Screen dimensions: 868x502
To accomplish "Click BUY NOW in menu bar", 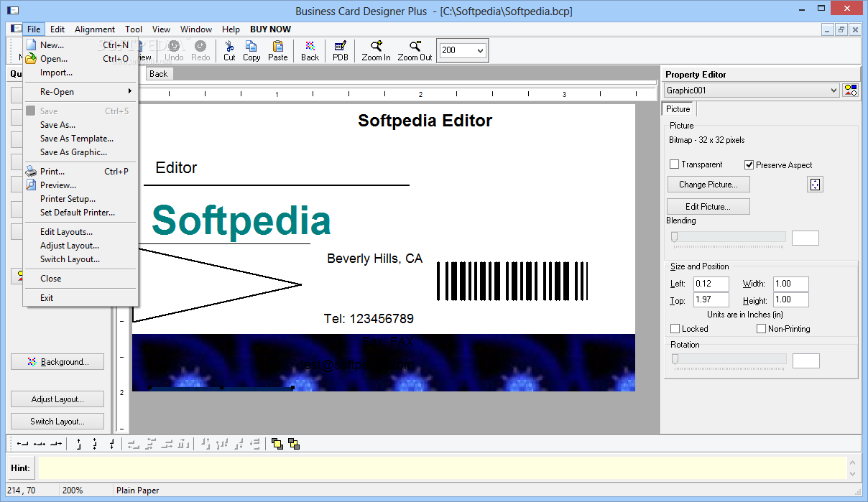I will (271, 29).
